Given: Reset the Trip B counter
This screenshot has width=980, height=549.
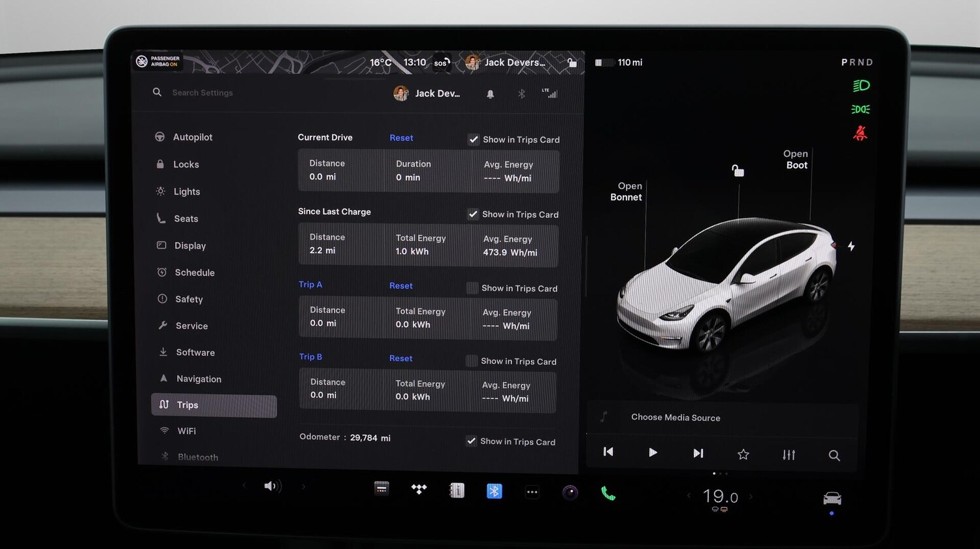Looking at the screenshot, I should [x=400, y=358].
